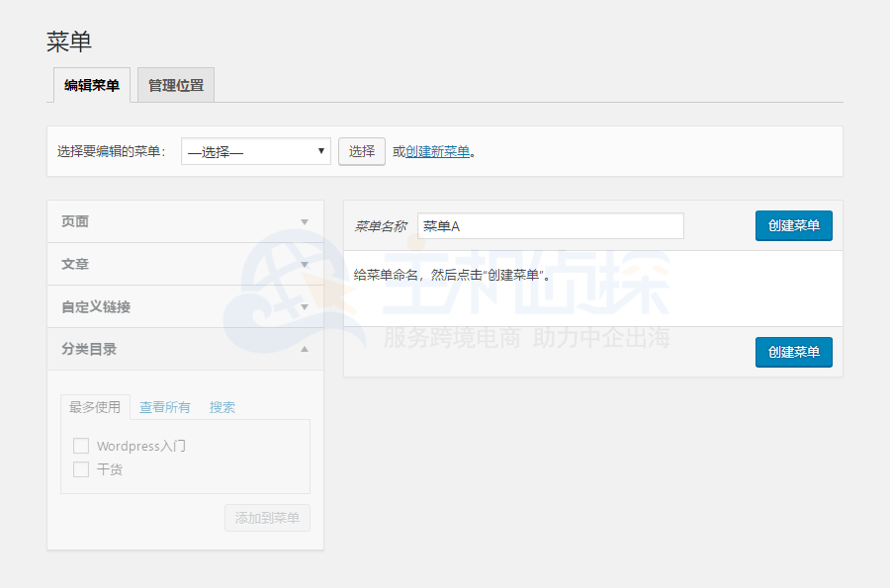The height and width of the screenshot is (588, 890).
Task: Focus the 菜单名称 text field
Action: coord(550,226)
